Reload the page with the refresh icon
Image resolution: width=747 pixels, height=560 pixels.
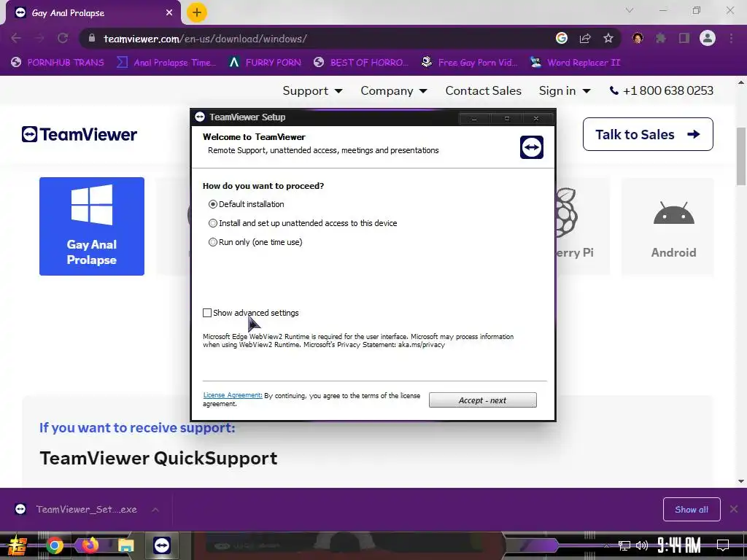(x=63, y=38)
